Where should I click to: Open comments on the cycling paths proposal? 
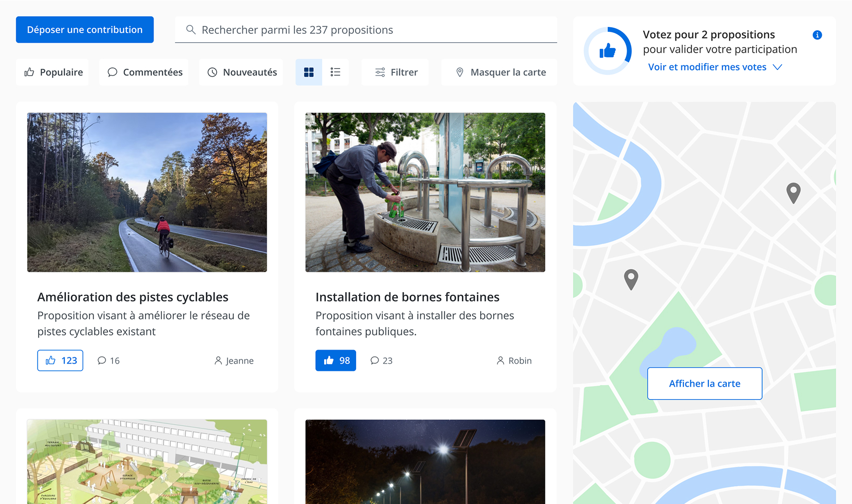pyautogui.click(x=109, y=361)
